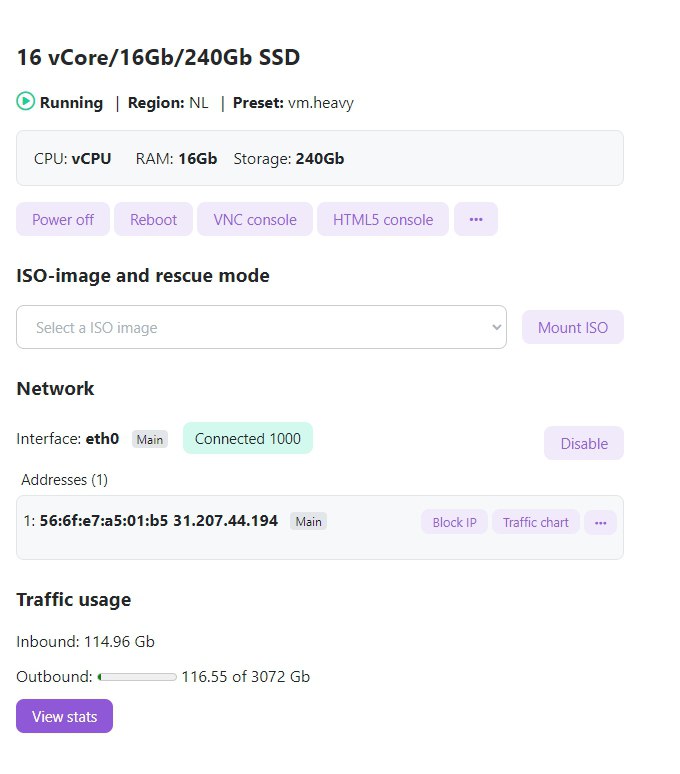Select the MAC address 56:6f:e7:a5:01:b5 text

click(x=104, y=521)
